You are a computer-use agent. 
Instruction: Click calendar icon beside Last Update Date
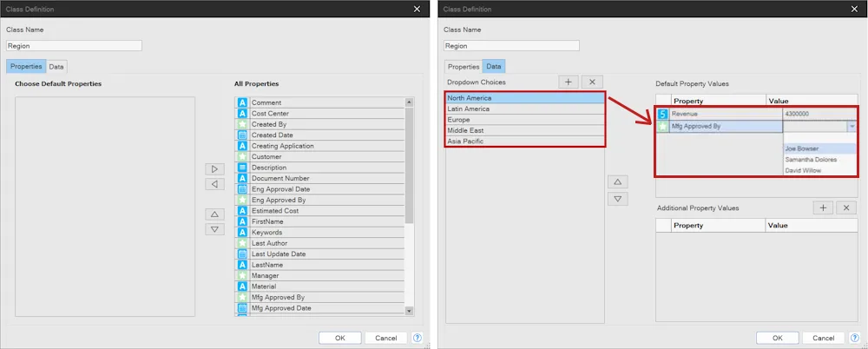[242, 254]
